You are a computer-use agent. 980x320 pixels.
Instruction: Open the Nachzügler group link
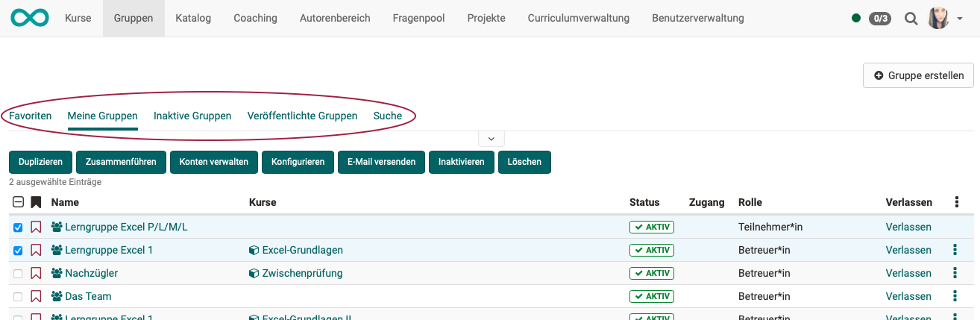pyautogui.click(x=91, y=273)
